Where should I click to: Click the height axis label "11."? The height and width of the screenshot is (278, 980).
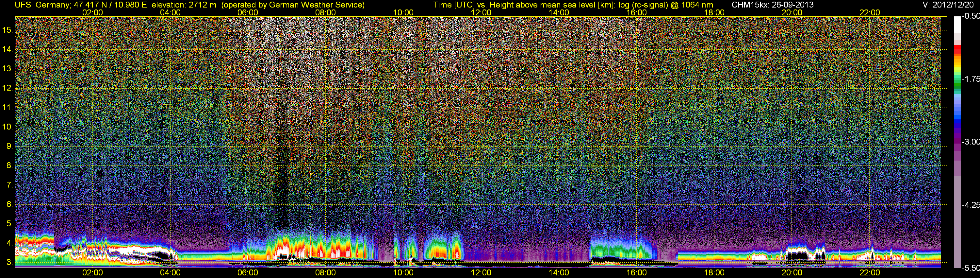8,107
